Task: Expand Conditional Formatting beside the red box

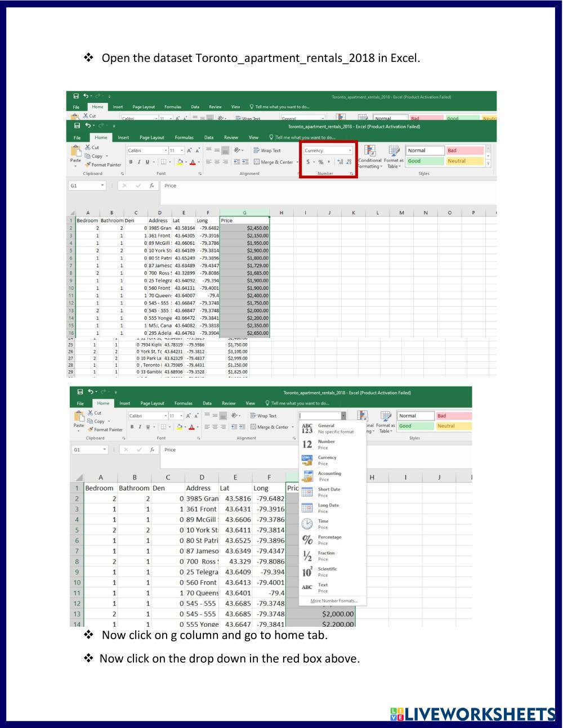Action: (370, 156)
